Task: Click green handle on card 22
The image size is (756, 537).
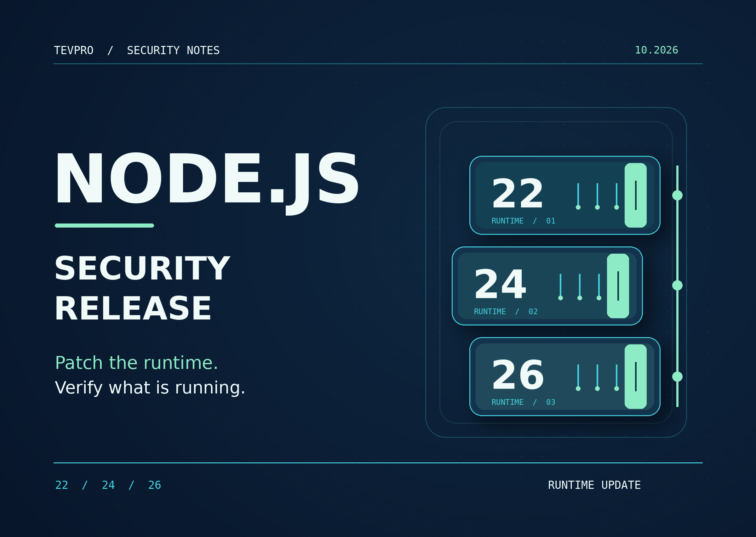Action: [636, 195]
